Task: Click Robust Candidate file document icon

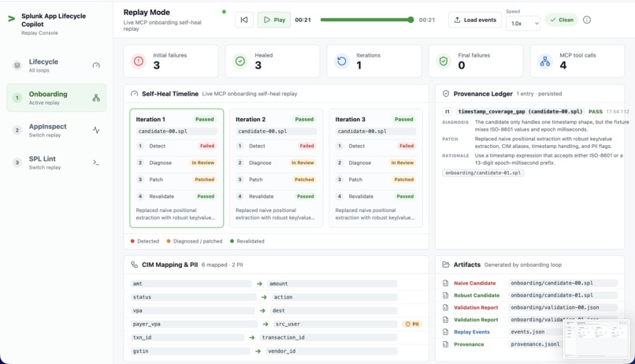Action: [445, 295]
